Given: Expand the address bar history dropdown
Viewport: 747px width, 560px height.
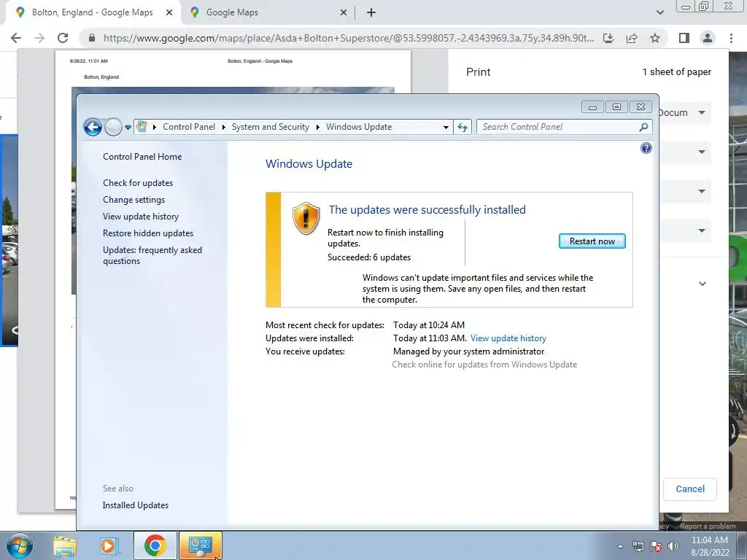Looking at the screenshot, I should pos(446,127).
